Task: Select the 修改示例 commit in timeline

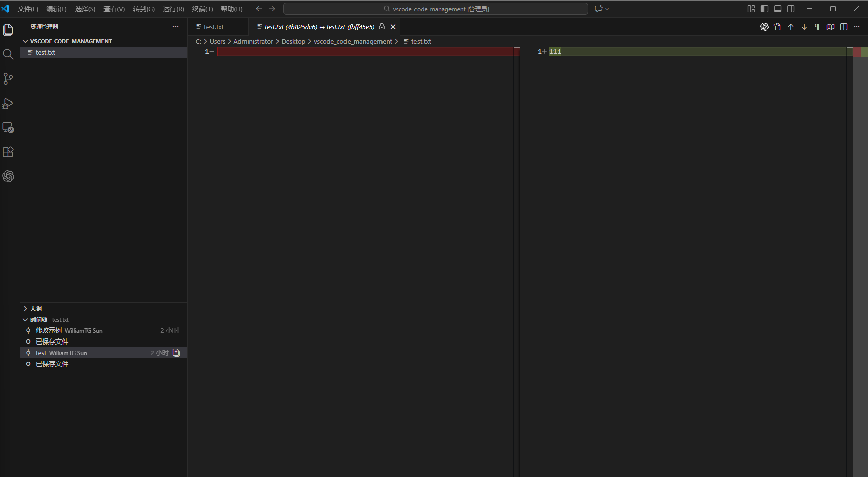Action: [x=103, y=330]
